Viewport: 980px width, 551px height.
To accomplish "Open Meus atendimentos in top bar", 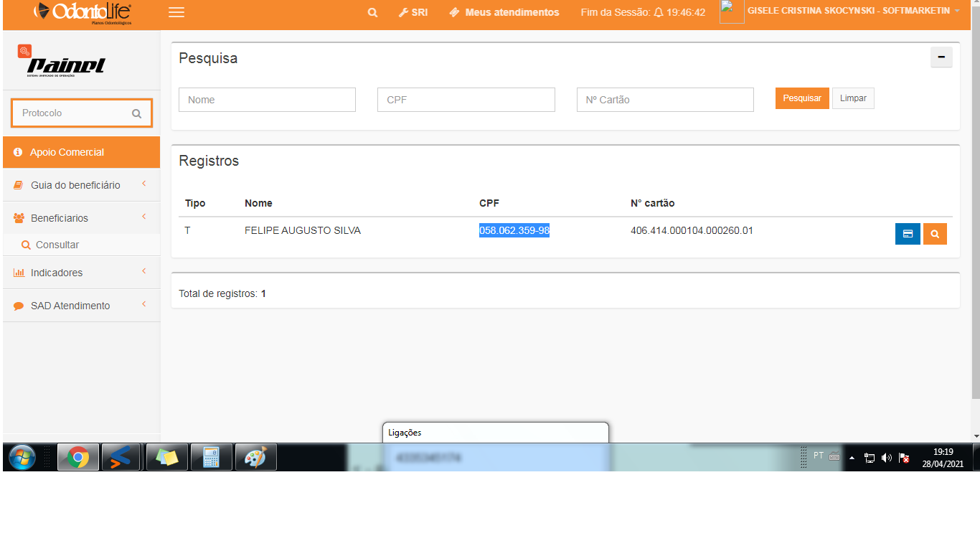I will [x=504, y=12].
